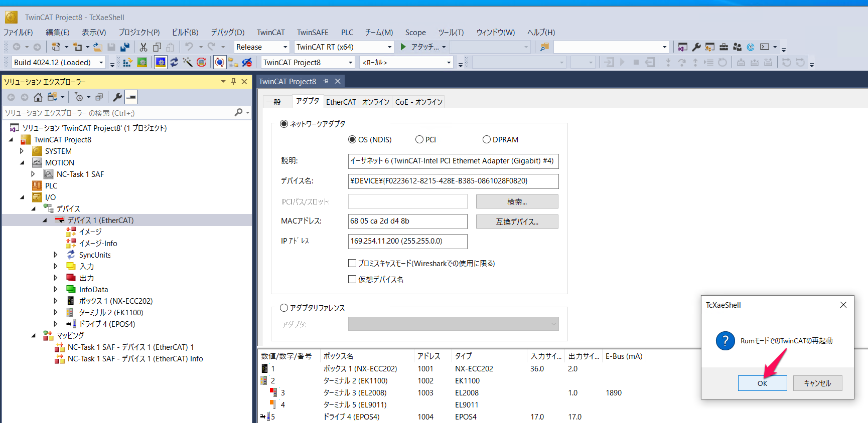Click the 検索... button
This screenshot has height=423, width=868.
pyautogui.click(x=517, y=201)
